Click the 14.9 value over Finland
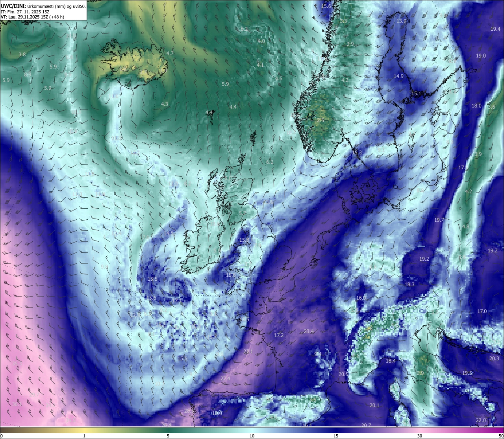This screenshot has width=504, height=439. [399, 76]
